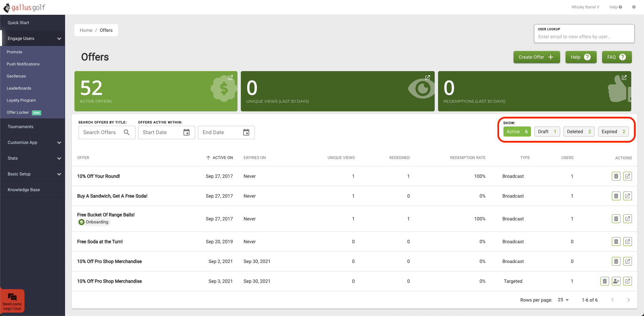Open chat help widget
This screenshot has height=316, width=644.
12,301
